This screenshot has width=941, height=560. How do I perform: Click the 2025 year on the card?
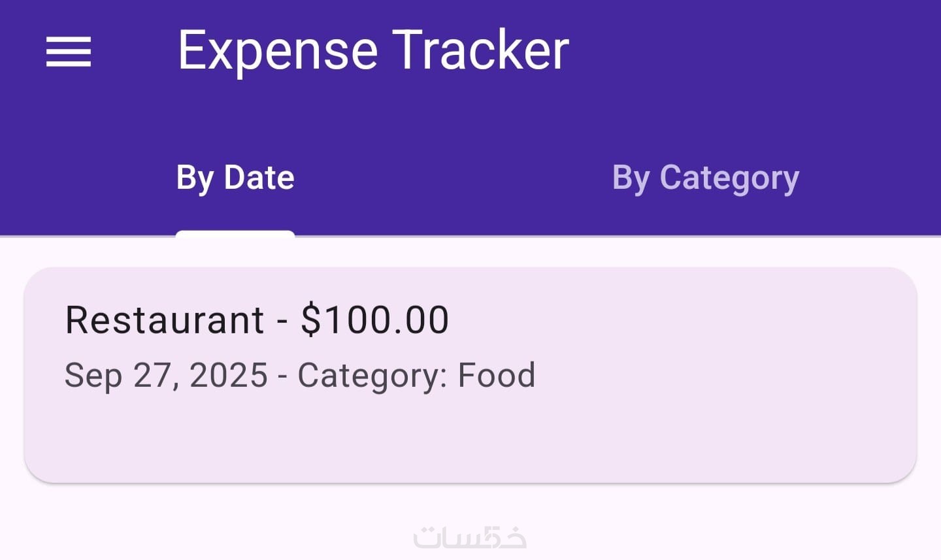(228, 376)
